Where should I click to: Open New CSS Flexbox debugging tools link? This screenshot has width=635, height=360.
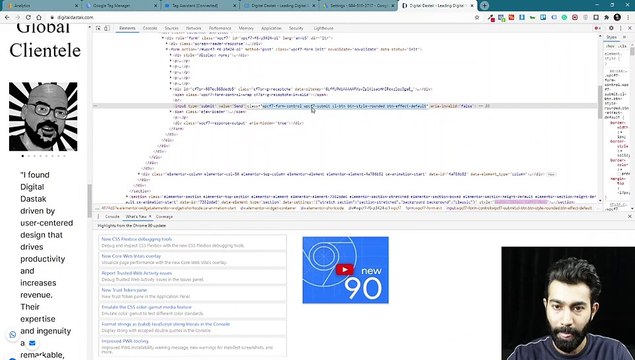pos(136,239)
